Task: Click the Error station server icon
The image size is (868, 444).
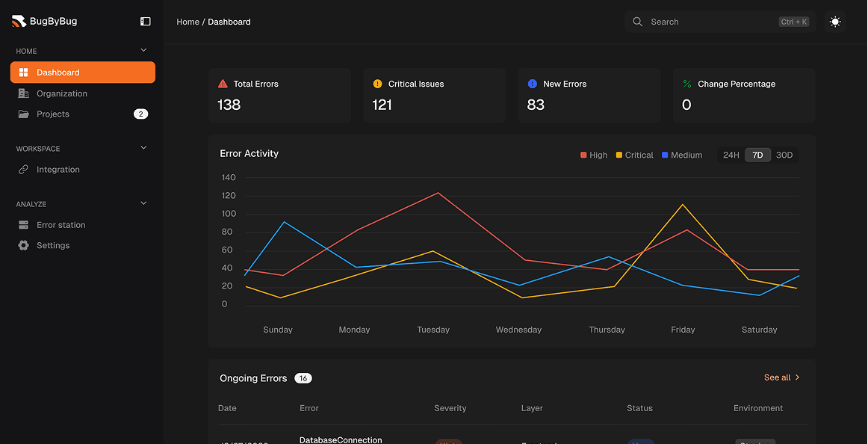Action: point(23,225)
